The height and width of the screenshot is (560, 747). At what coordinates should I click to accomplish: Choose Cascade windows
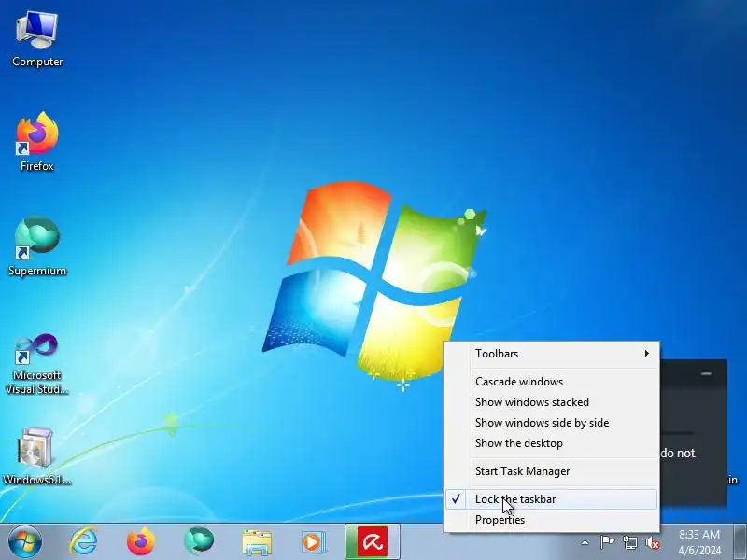point(553,382)
